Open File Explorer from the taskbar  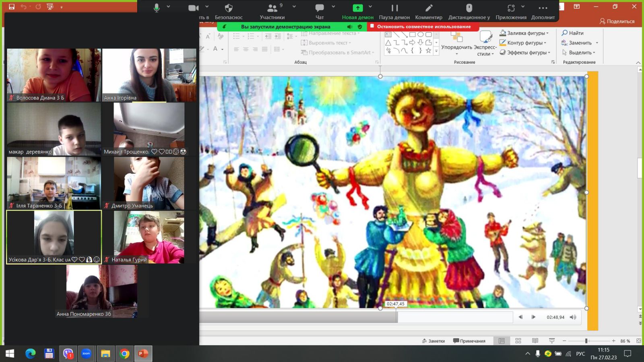coord(105,354)
